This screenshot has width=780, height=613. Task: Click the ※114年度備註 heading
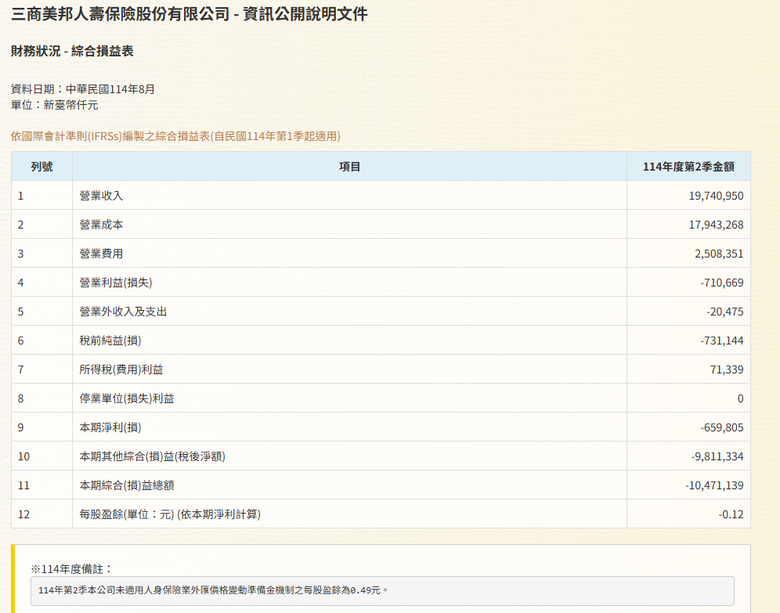click(72, 569)
